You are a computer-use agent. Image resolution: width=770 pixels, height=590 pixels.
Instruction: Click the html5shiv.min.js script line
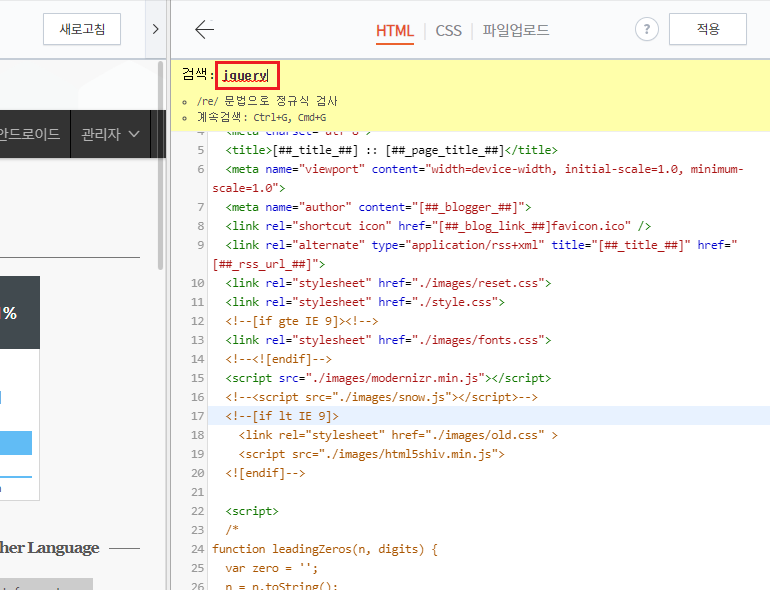tap(371, 454)
